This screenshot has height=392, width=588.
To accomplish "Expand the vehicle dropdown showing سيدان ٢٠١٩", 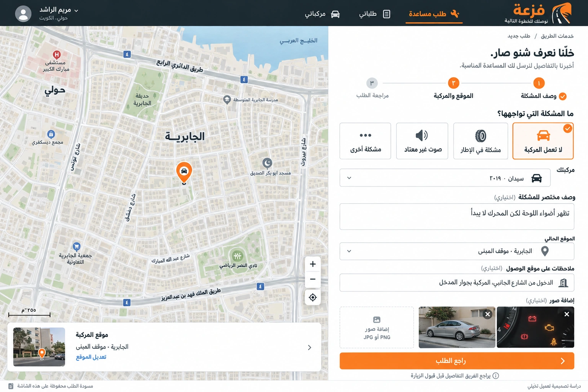I will [x=445, y=178].
